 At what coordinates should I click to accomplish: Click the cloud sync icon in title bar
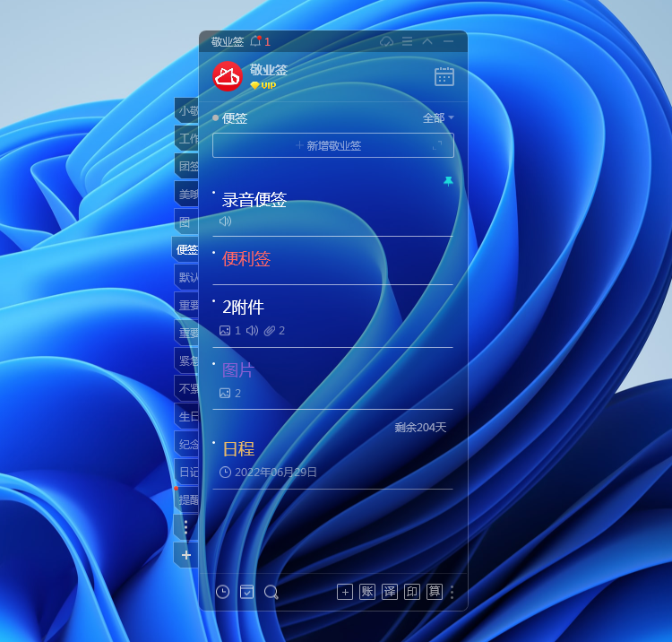click(386, 41)
